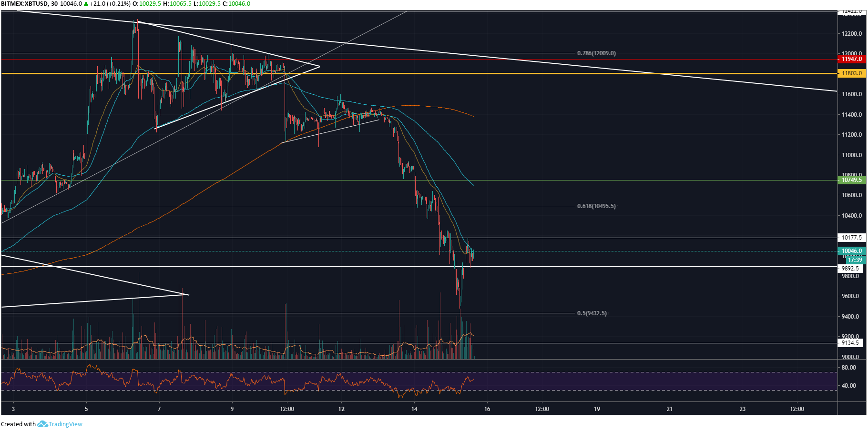Click the 9400.0 price axis value

point(850,317)
